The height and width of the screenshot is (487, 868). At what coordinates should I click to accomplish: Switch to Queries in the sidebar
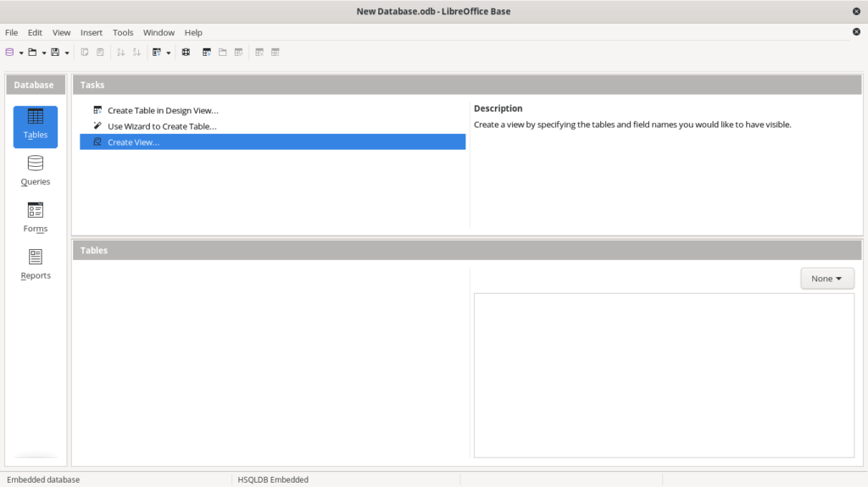(x=36, y=170)
